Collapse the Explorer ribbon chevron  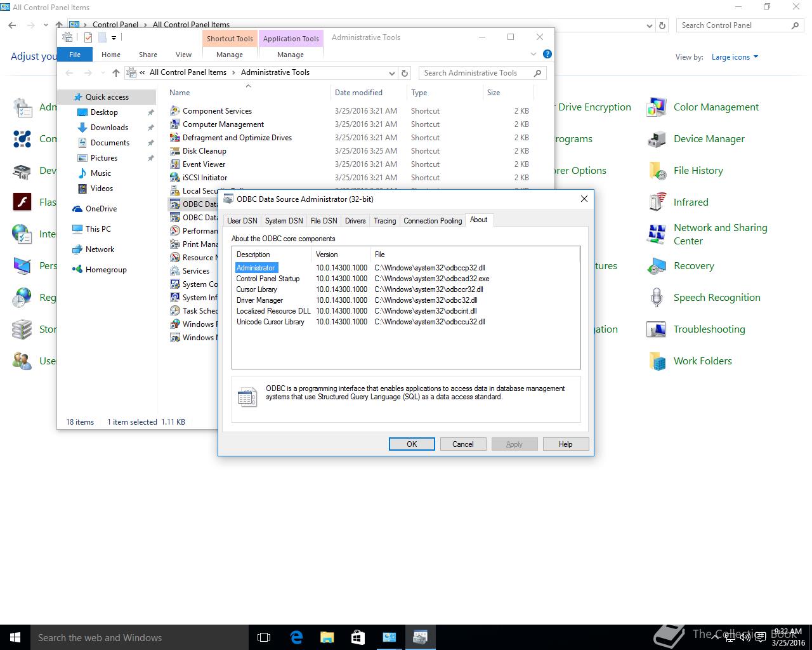[533, 54]
